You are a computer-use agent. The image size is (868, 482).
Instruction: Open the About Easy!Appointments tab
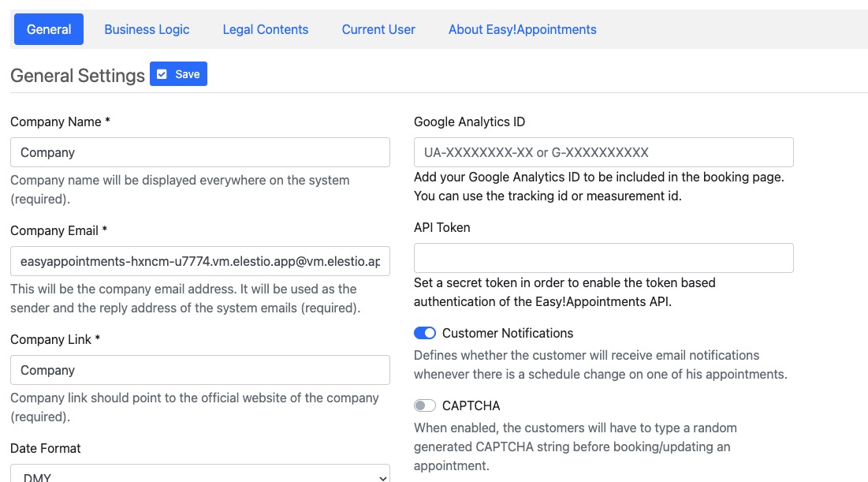click(x=522, y=29)
